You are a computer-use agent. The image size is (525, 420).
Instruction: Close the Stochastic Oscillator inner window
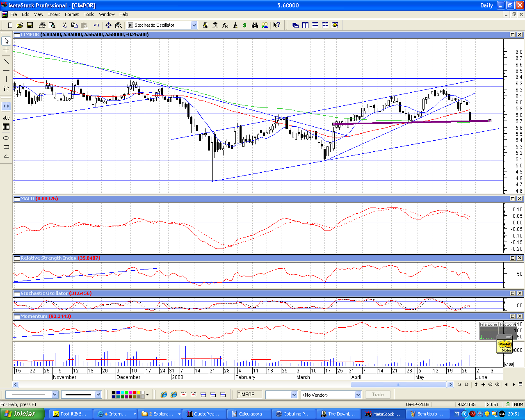coord(520,293)
